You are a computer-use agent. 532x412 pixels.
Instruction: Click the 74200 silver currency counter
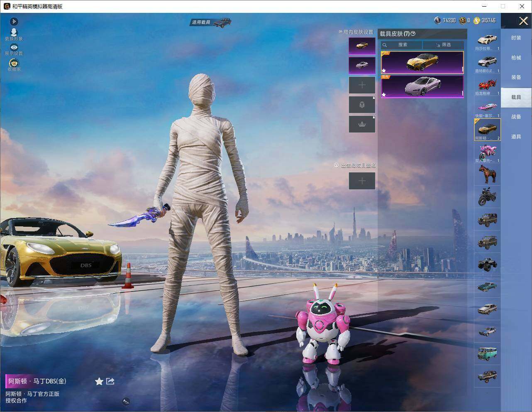pyautogui.click(x=445, y=20)
